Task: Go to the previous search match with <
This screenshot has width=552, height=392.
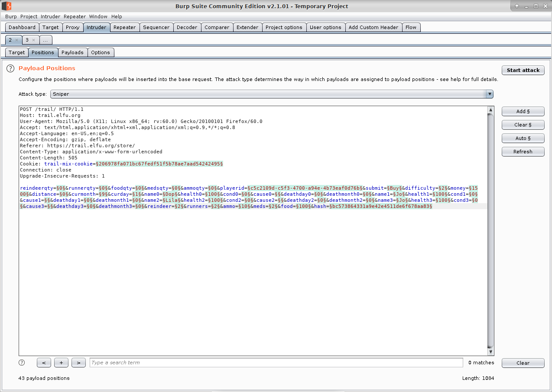Action: pos(44,363)
